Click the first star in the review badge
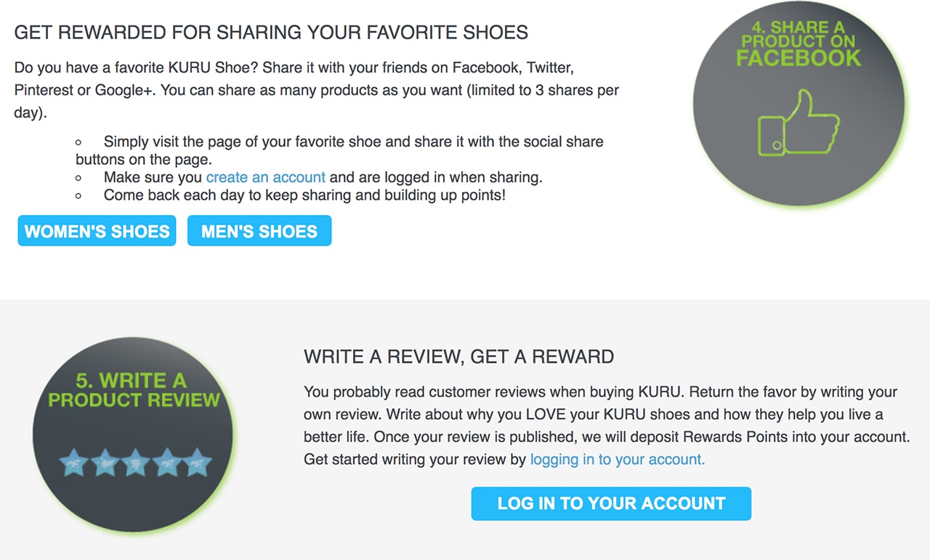 click(73, 463)
